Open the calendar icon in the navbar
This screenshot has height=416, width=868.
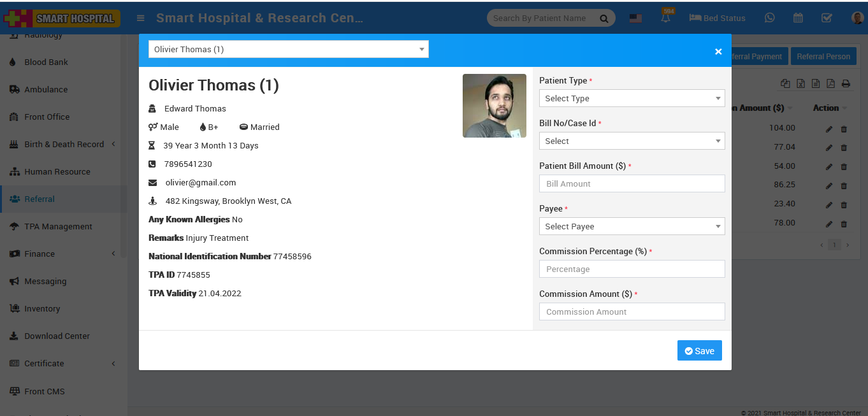click(798, 18)
